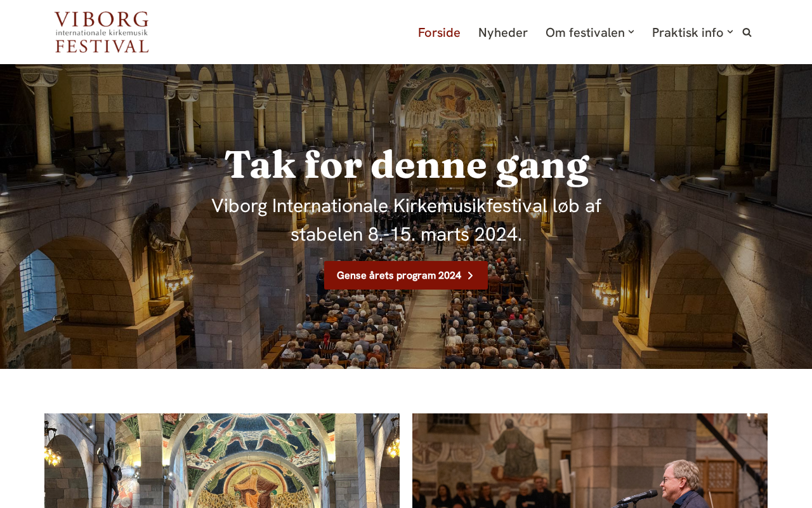Expand the Praktisk info submenu chevron
This screenshot has height=508, width=812.
[730, 32]
